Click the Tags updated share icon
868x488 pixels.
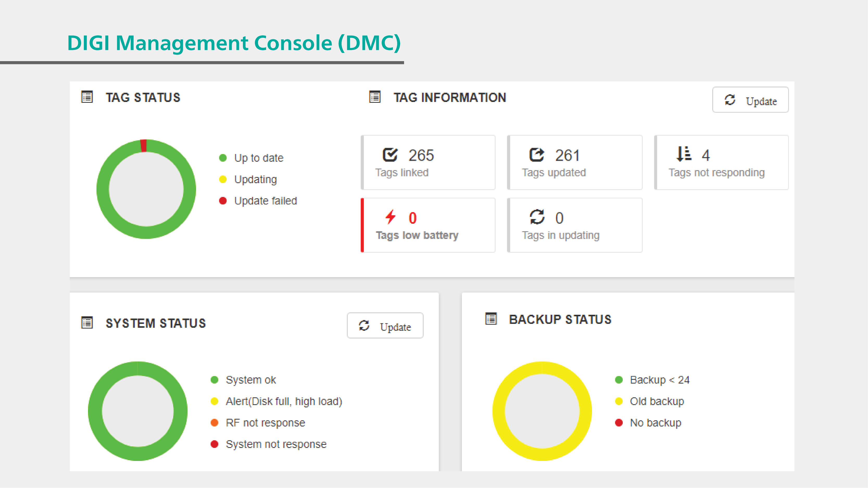point(536,155)
